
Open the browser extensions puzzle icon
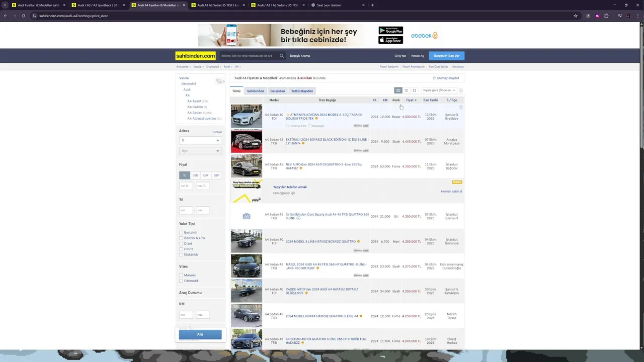[x=606, y=16]
